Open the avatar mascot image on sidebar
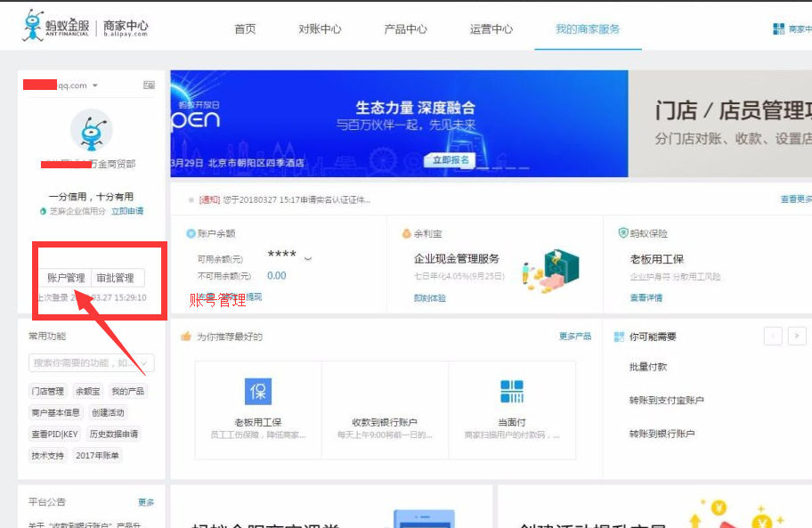 tap(91, 130)
